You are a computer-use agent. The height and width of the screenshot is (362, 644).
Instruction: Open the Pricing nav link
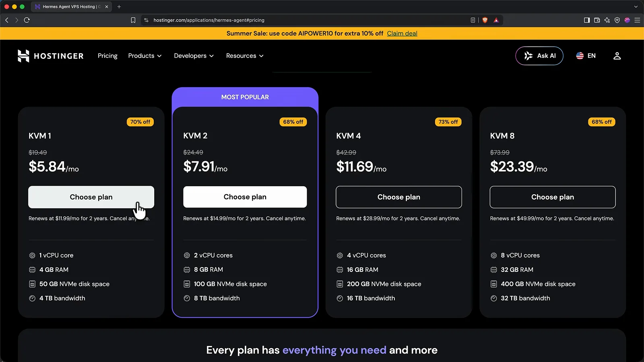[107, 56]
